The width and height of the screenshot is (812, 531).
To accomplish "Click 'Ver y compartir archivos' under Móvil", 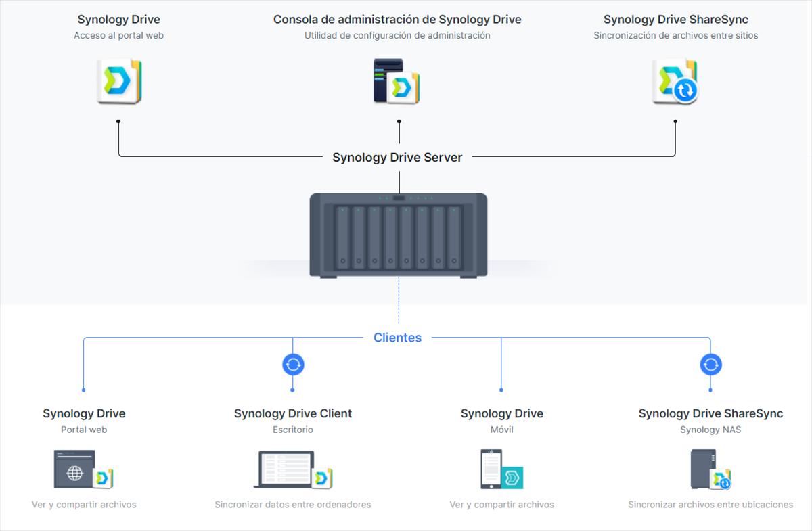I will click(501, 505).
